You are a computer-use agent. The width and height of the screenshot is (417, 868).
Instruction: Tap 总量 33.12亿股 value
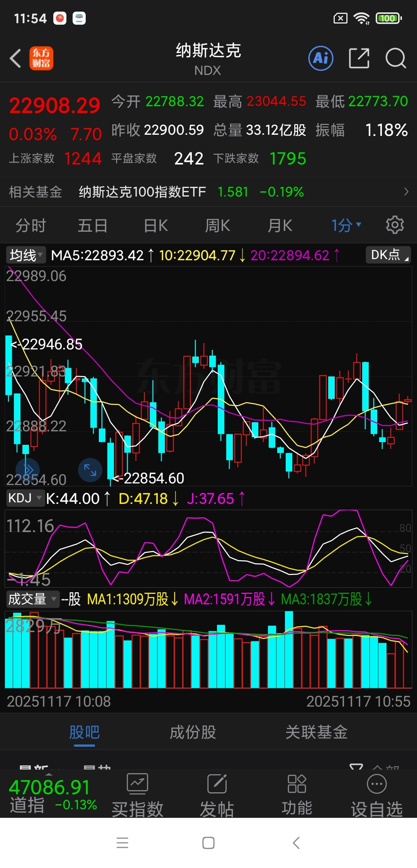(259, 130)
